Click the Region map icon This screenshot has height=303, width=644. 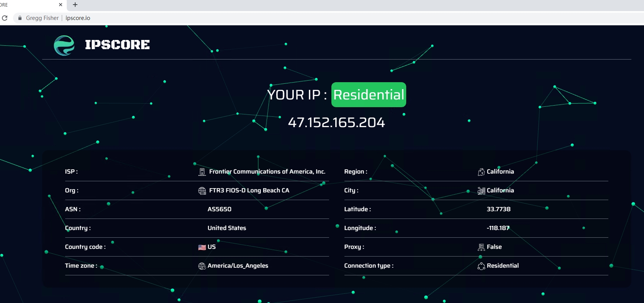coord(481,172)
